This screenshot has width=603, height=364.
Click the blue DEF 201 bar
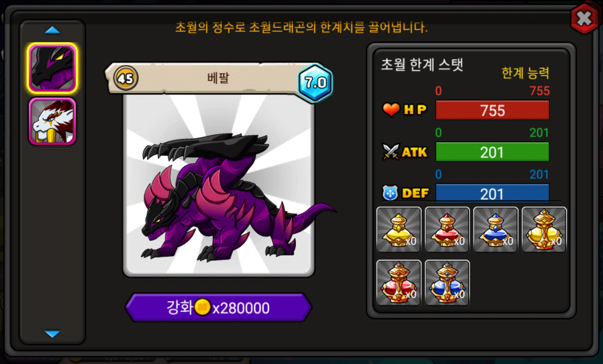click(x=492, y=193)
